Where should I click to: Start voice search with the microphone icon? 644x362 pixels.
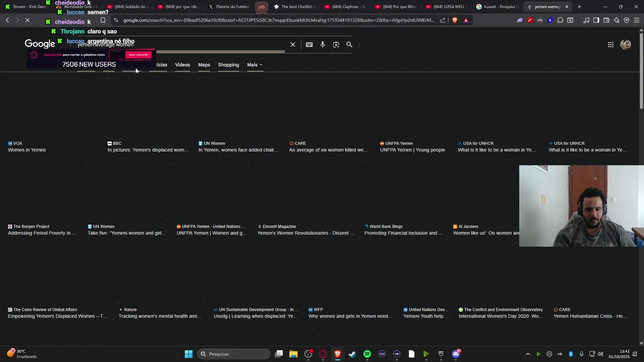coord(323,45)
